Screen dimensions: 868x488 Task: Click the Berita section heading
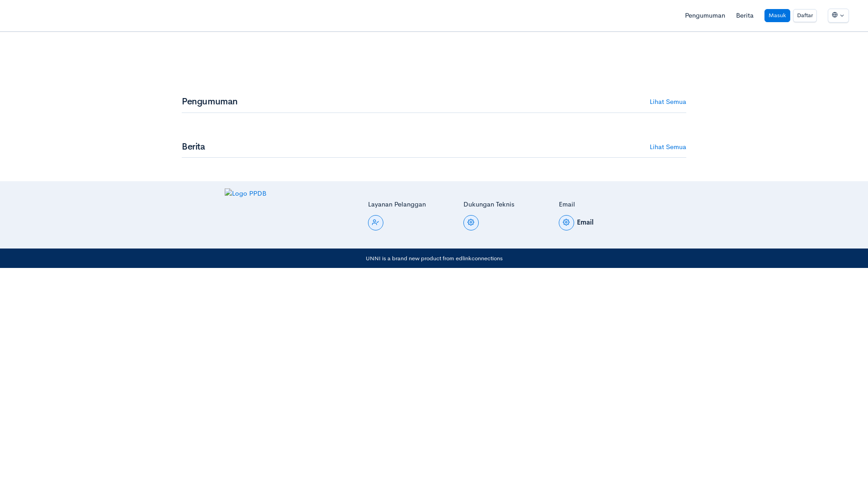point(193,146)
